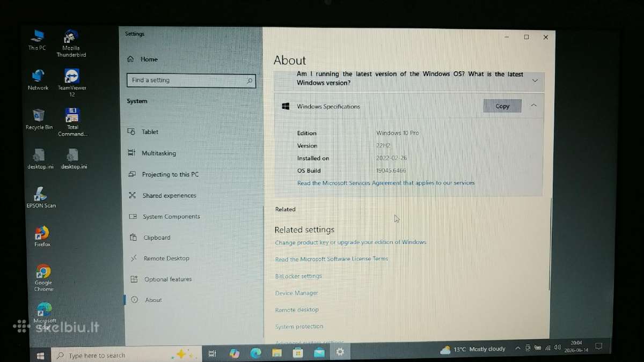Click the About page vertical scrollbar
The height and width of the screenshot is (362, 644).
point(551,244)
